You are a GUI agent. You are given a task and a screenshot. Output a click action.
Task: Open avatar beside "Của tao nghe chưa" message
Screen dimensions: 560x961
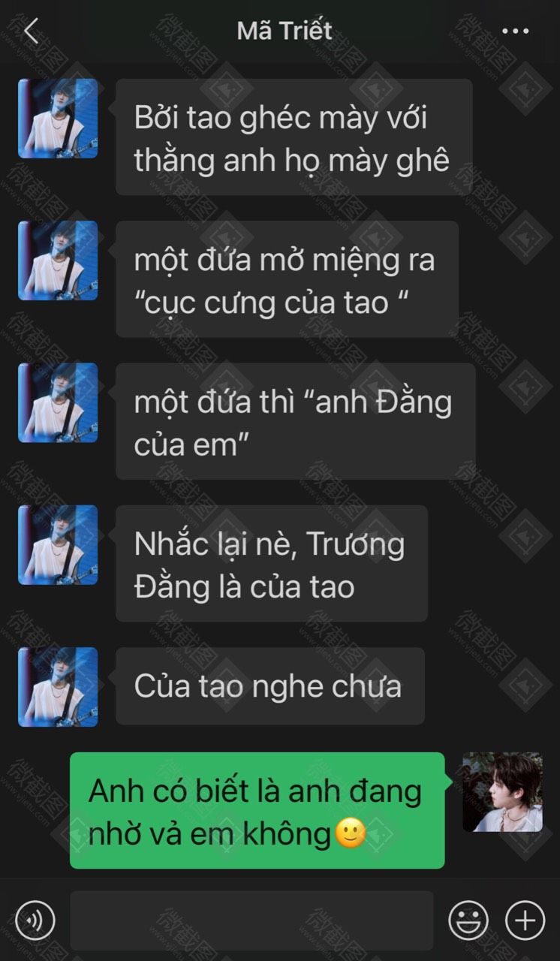(x=58, y=687)
